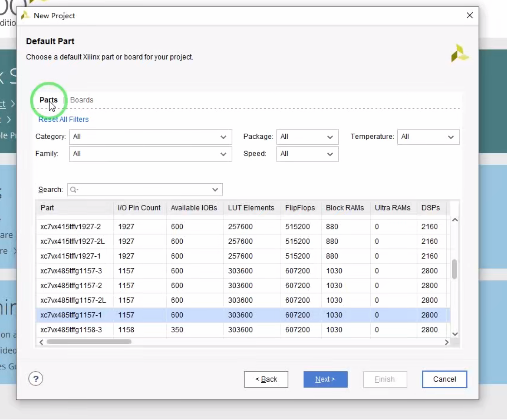Click the search magnifier icon
The image size is (507, 420).
click(73, 189)
